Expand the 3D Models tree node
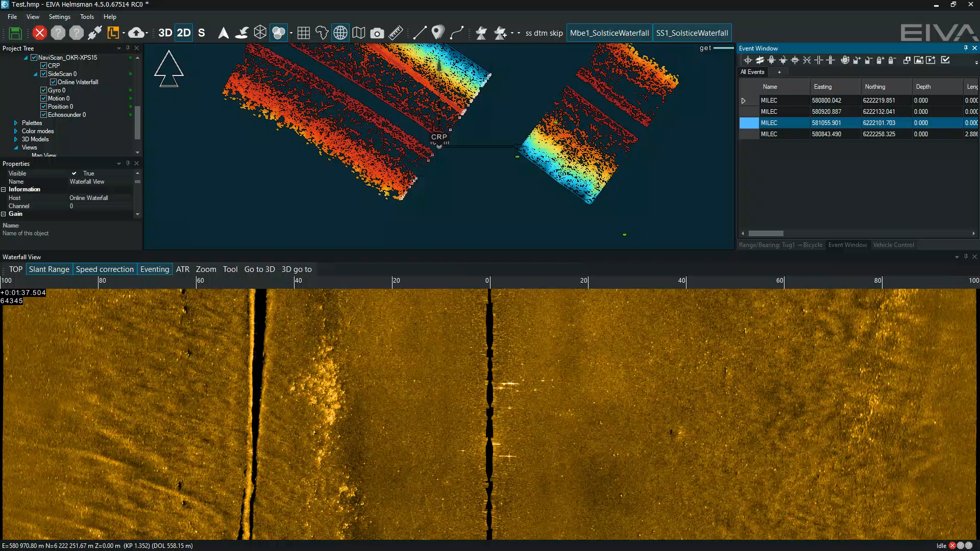Screen dimensions: 980x551 [x=16, y=139]
